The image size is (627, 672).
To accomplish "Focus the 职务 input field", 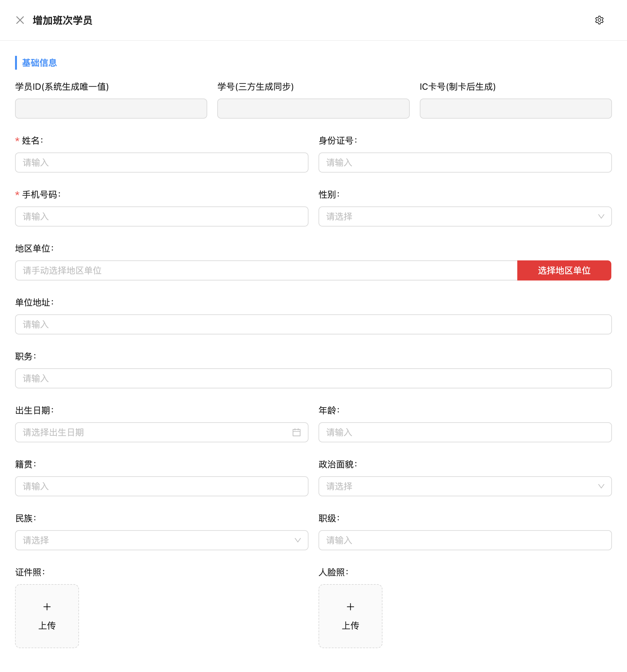I will [313, 378].
